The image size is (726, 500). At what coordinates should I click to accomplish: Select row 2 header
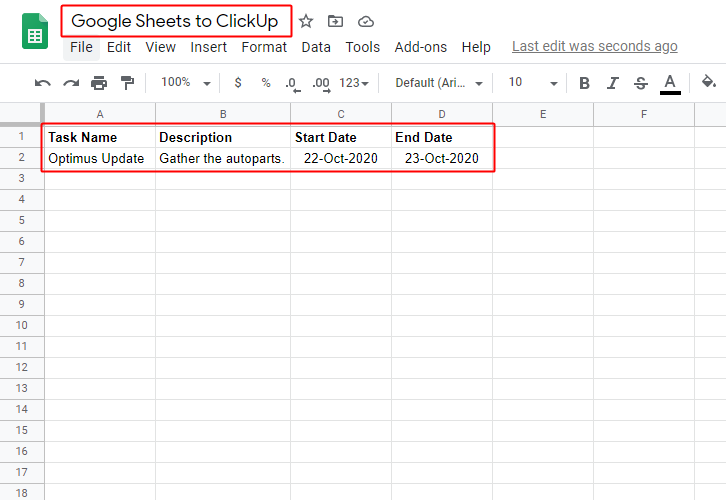coord(21,158)
